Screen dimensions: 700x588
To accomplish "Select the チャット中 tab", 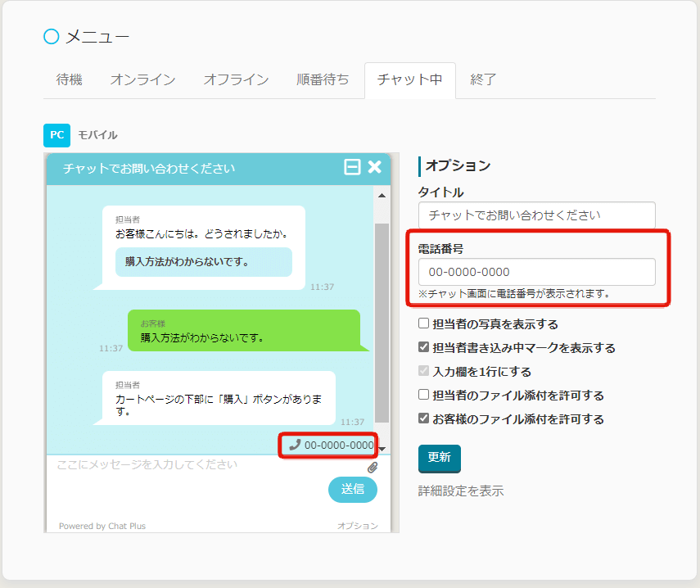I will (x=410, y=80).
